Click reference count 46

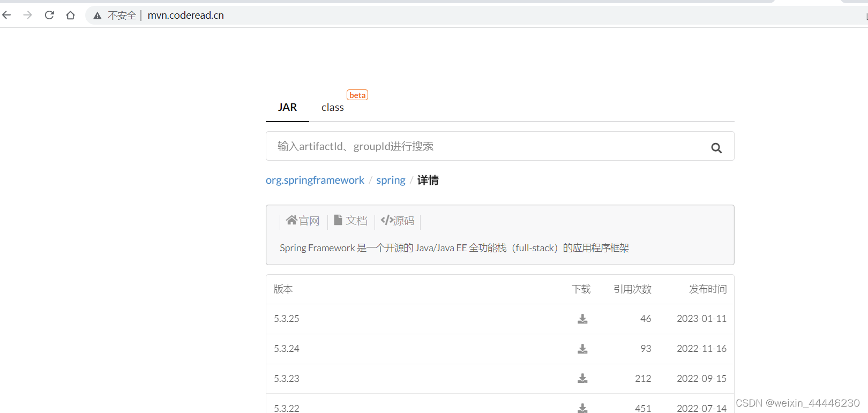(x=646, y=319)
